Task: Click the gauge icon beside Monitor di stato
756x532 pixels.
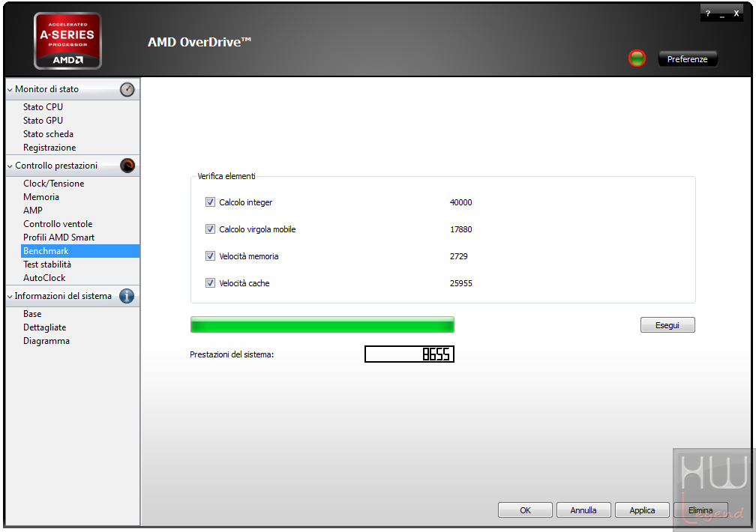Action: click(x=127, y=89)
